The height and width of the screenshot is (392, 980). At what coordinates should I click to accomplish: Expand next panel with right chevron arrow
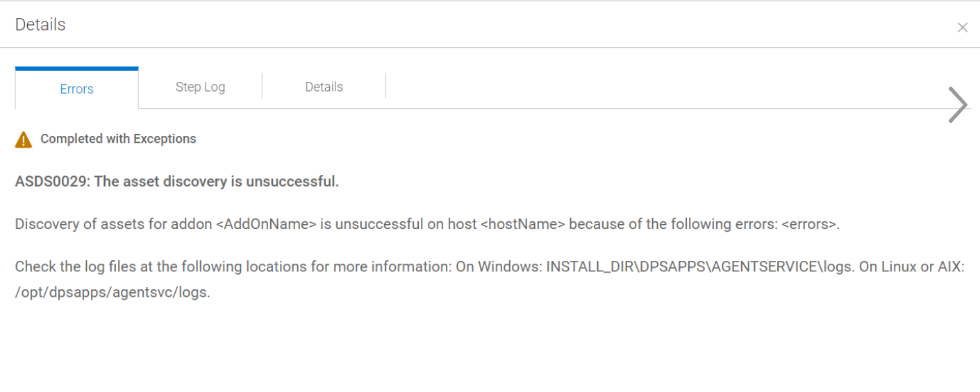coord(958,105)
